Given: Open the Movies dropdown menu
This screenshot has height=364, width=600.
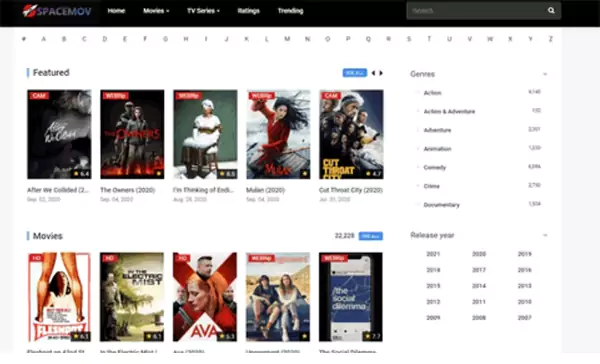Looking at the screenshot, I should (x=156, y=11).
